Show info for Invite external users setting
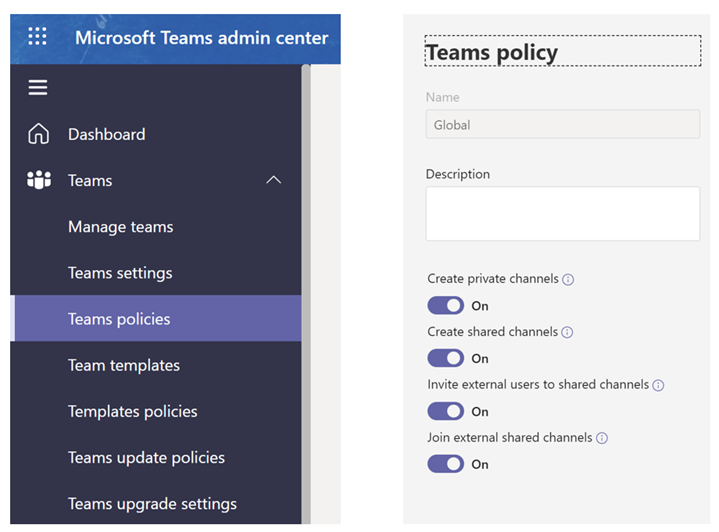The image size is (719, 532). tap(658, 385)
